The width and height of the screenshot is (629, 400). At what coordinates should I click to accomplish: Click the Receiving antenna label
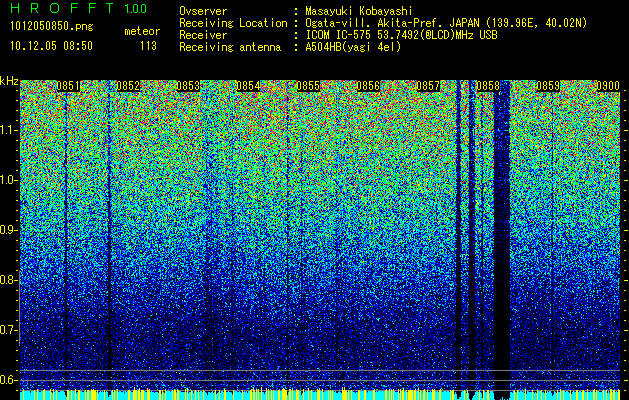(230, 47)
